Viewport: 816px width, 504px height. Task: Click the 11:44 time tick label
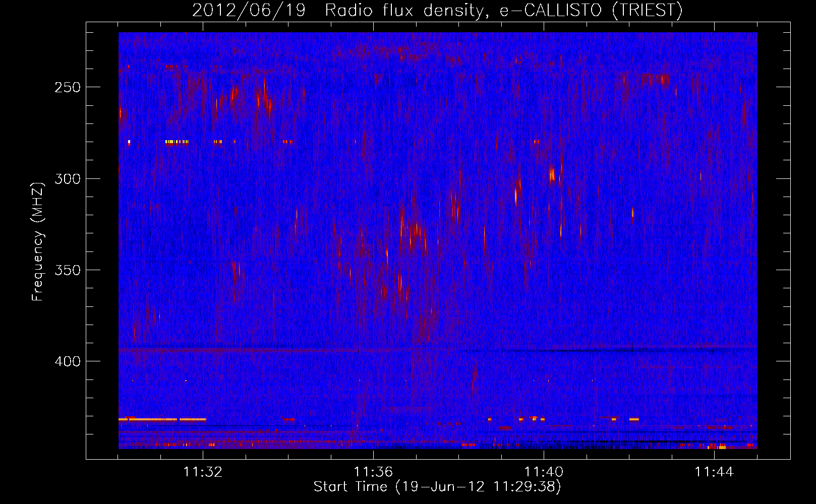click(x=714, y=472)
